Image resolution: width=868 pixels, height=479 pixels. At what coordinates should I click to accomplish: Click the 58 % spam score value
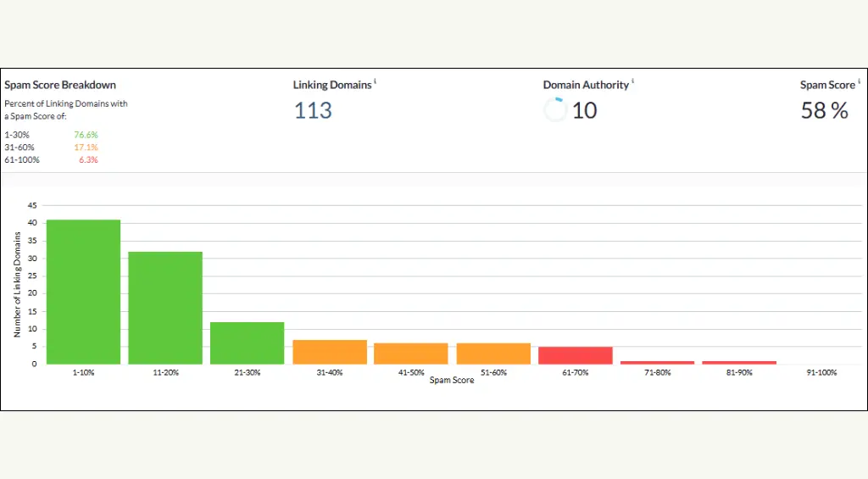(824, 110)
